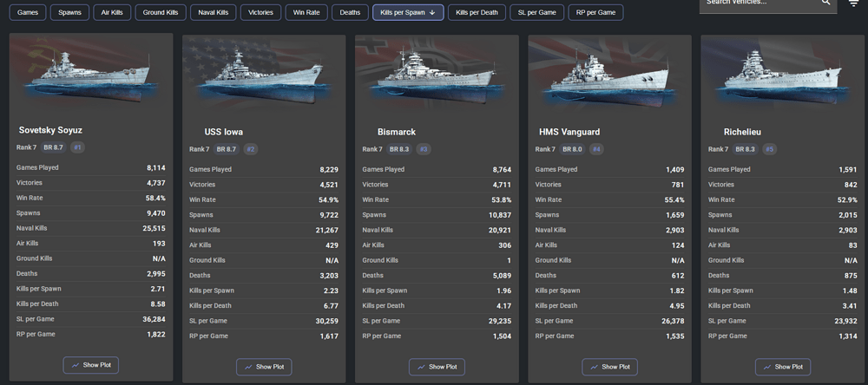Viewport: 868px width, 385px height.
Task: Click the #3 rank badge
Action: (424, 149)
